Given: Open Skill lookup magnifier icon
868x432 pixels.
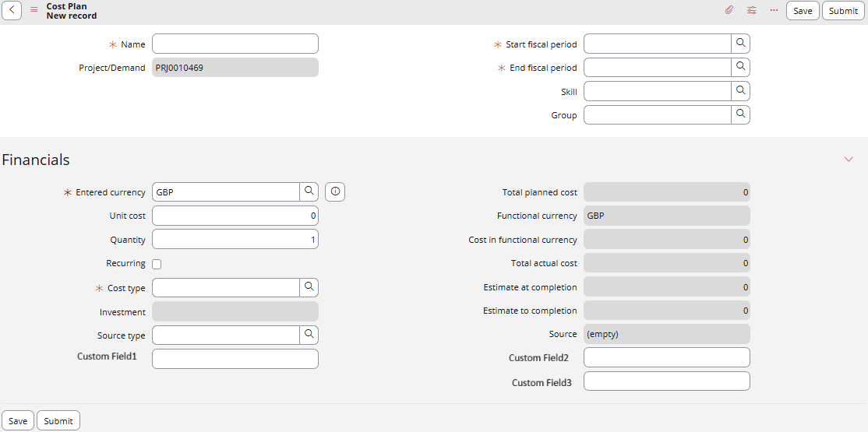Looking at the screenshot, I should point(741,91).
